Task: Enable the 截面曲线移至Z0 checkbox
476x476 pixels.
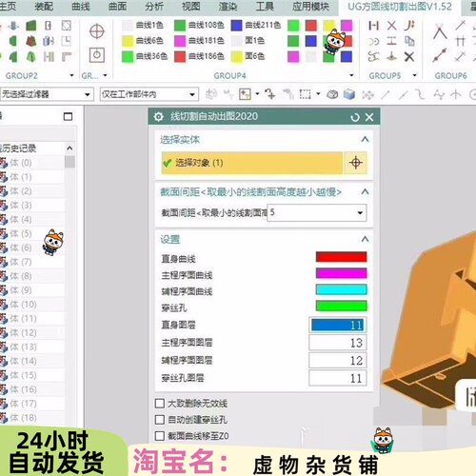Action: [160, 436]
